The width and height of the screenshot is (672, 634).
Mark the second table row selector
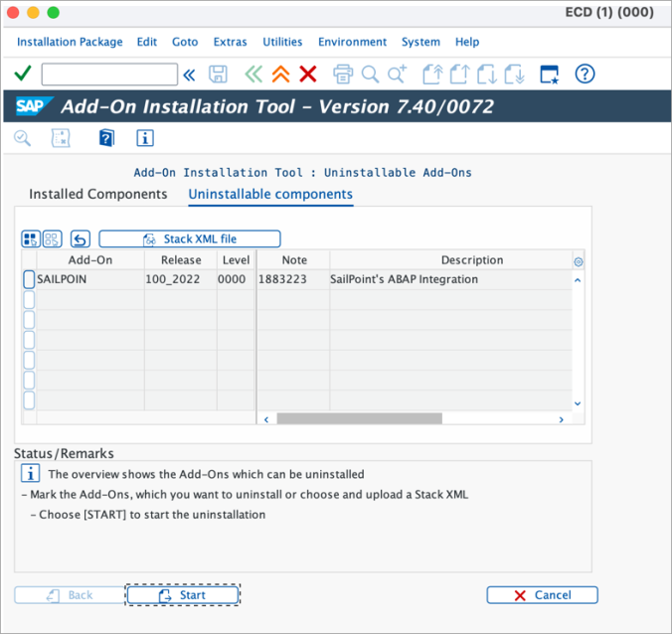point(29,299)
